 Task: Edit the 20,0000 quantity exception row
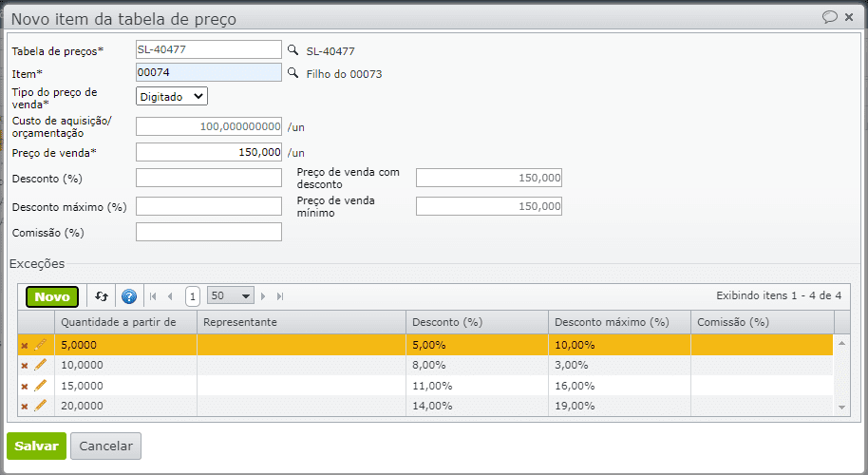(40, 406)
